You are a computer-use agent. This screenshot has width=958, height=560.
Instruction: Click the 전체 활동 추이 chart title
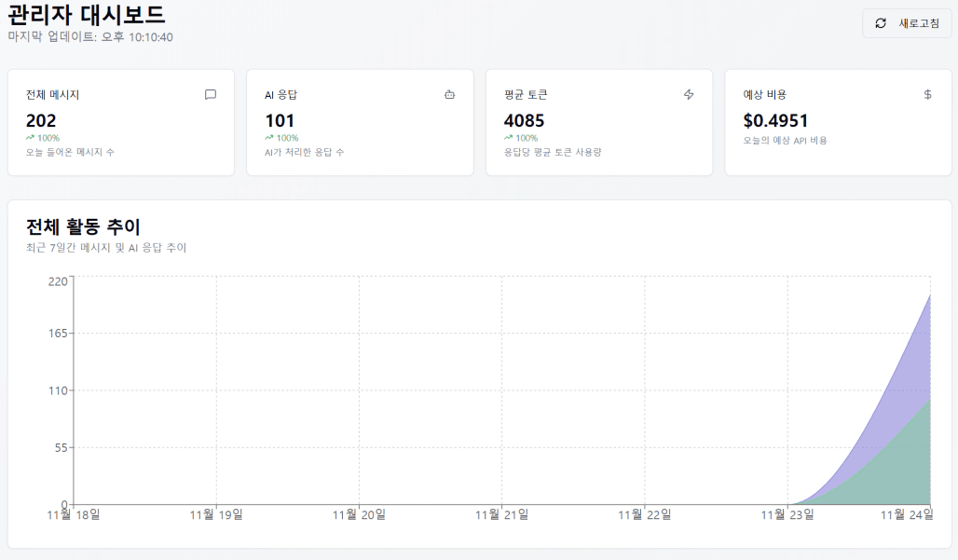tap(83, 226)
